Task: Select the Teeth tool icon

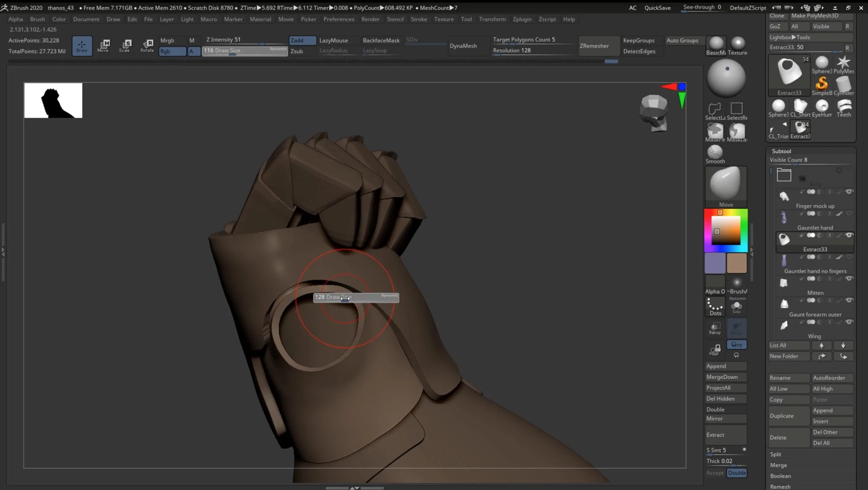Action: click(844, 108)
